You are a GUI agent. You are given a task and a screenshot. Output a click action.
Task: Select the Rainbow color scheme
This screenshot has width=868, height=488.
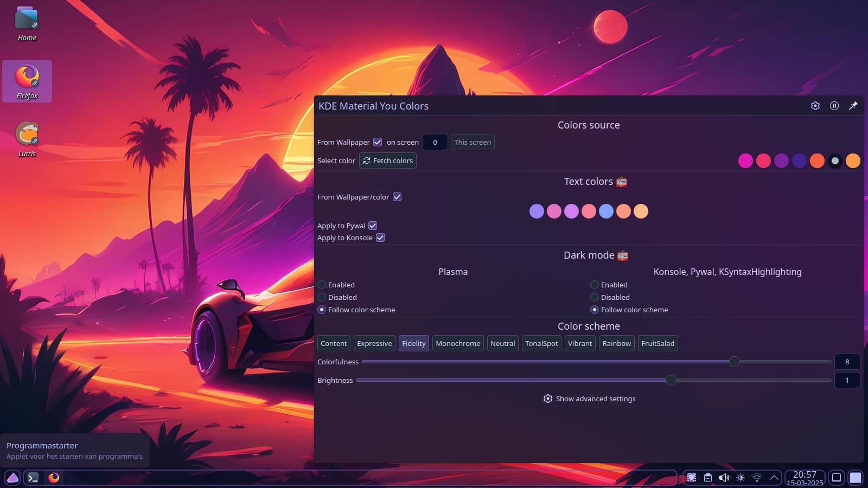pyautogui.click(x=617, y=343)
